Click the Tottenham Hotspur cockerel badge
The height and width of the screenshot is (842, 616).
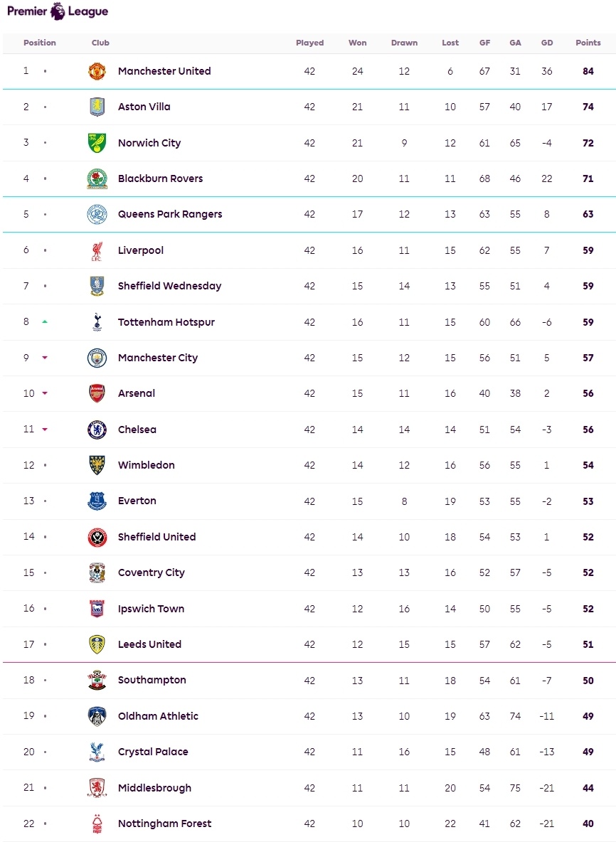97,322
